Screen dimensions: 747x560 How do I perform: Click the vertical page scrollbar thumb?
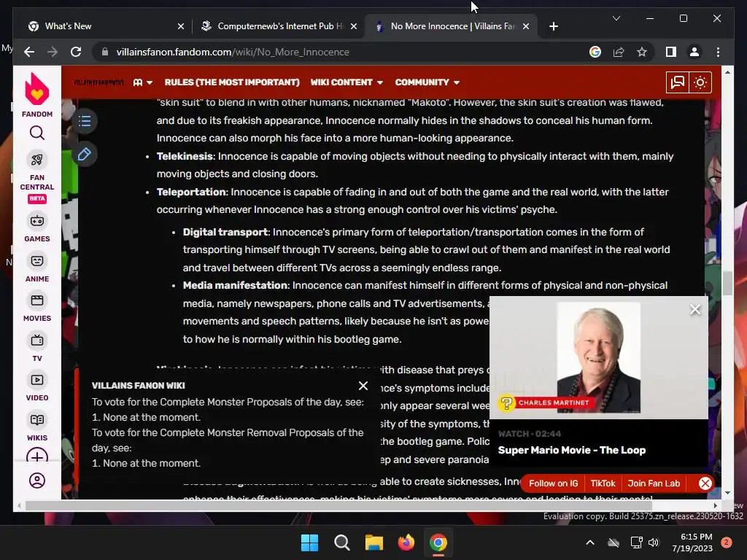tap(727, 283)
